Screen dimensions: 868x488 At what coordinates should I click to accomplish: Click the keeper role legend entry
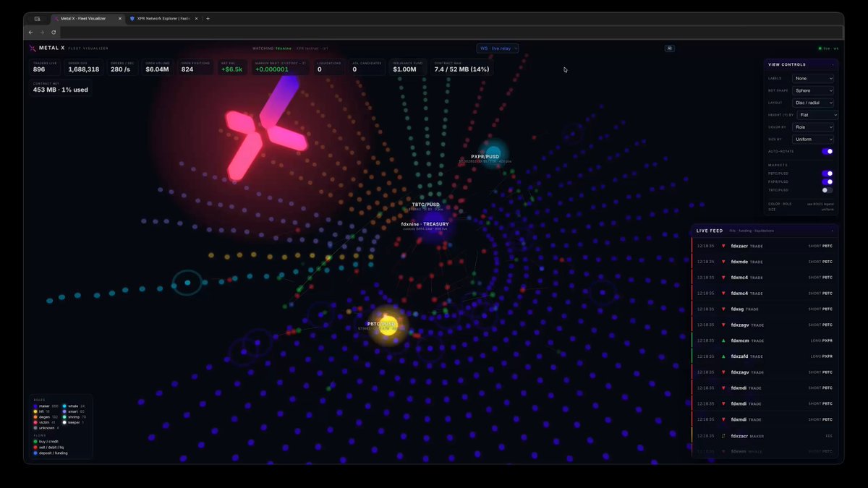[74, 422]
